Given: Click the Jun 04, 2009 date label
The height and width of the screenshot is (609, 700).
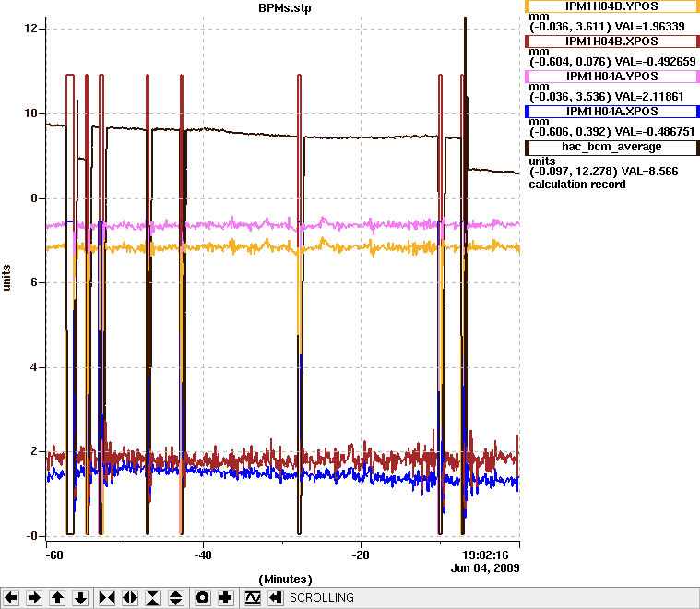Looking at the screenshot, I should [485, 568].
